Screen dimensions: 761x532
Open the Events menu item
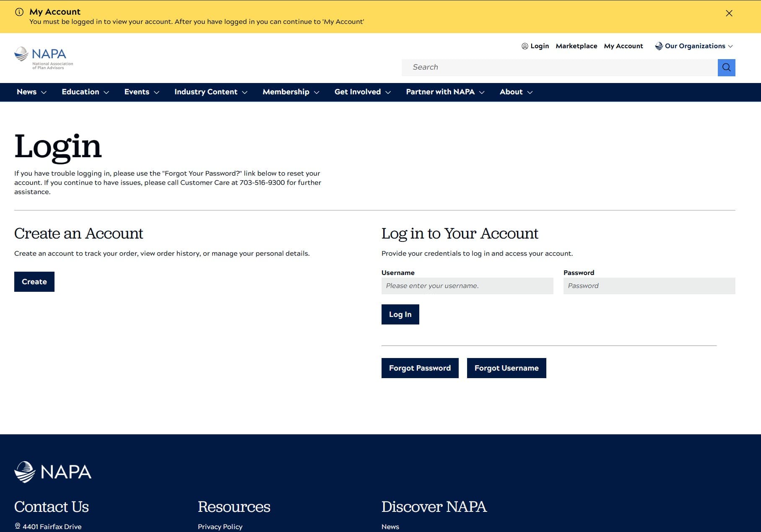pyautogui.click(x=137, y=92)
